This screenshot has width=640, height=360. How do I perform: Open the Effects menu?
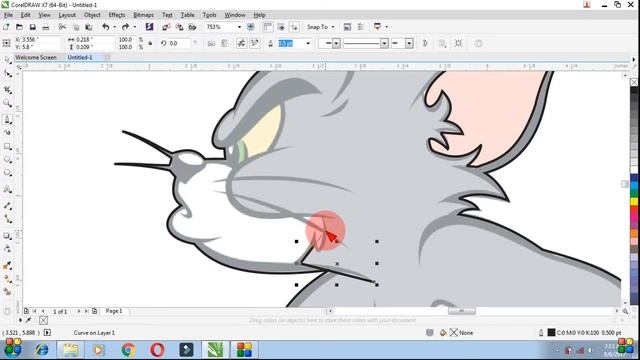[x=117, y=15]
